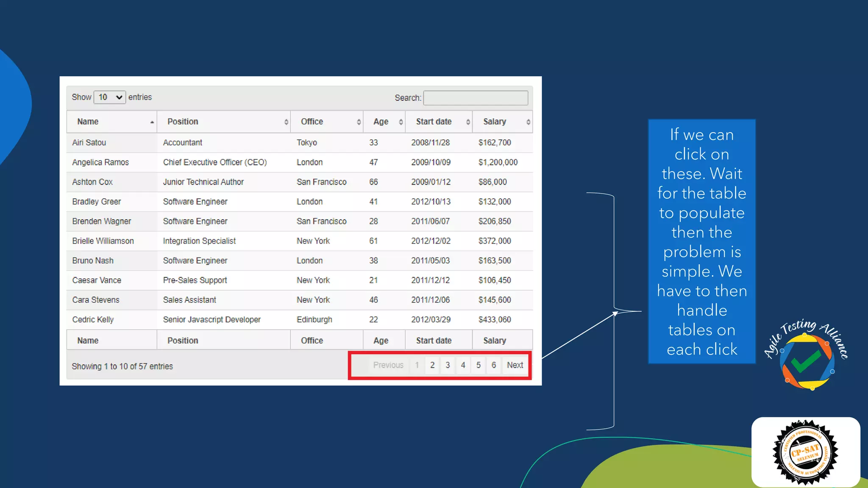Go to pagination page 3
The height and width of the screenshot is (488, 868).
click(448, 365)
